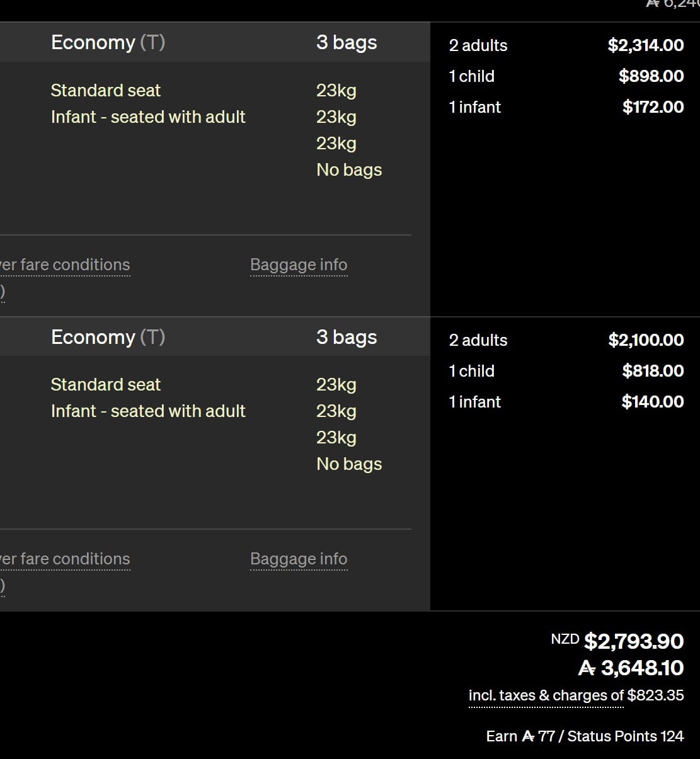This screenshot has height=759, width=700.
Task: Click the $140.00 infant fare
Action: click(652, 402)
